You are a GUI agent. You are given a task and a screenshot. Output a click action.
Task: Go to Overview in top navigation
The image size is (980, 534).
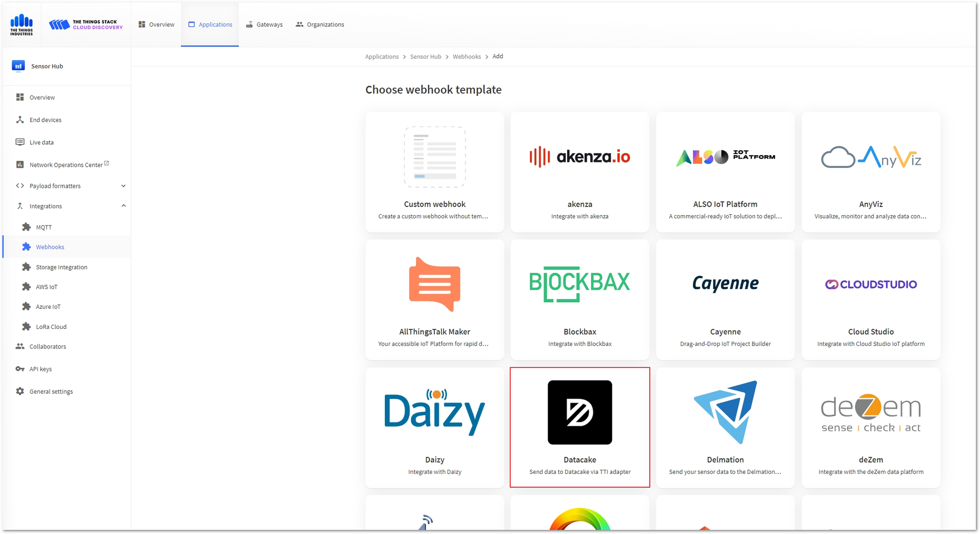point(156,24)
